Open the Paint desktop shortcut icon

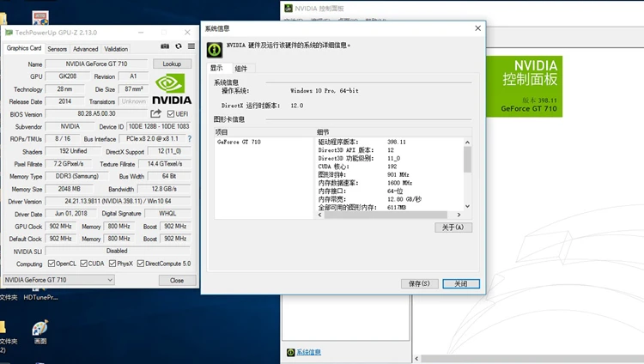[40, 328]
